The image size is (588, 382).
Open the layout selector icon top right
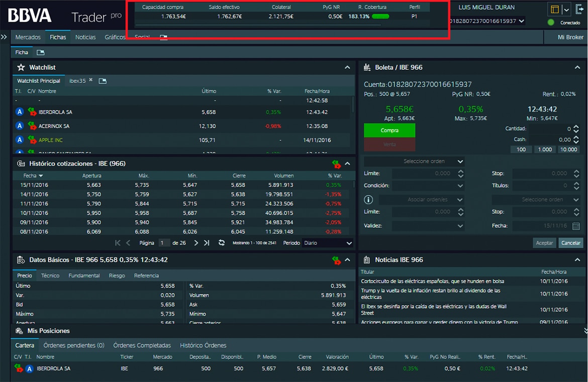point(555,10)
